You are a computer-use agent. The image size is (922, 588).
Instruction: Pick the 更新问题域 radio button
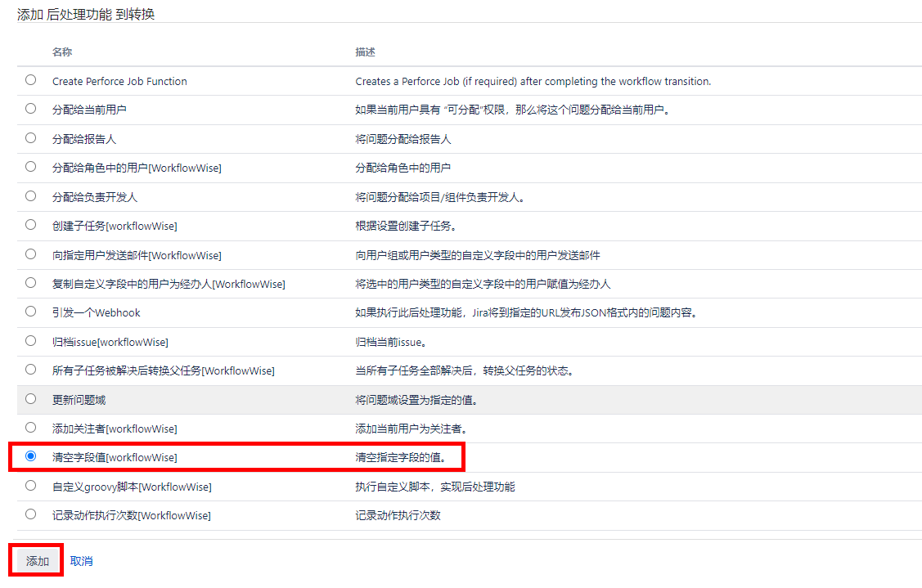pos(31,399)
